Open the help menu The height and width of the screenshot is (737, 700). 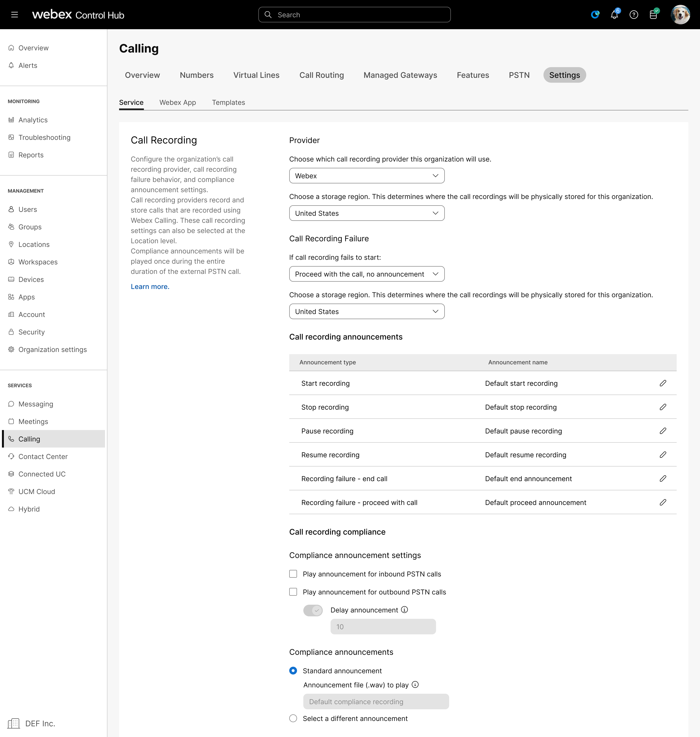pyautogui.click(x=634, y=15)
